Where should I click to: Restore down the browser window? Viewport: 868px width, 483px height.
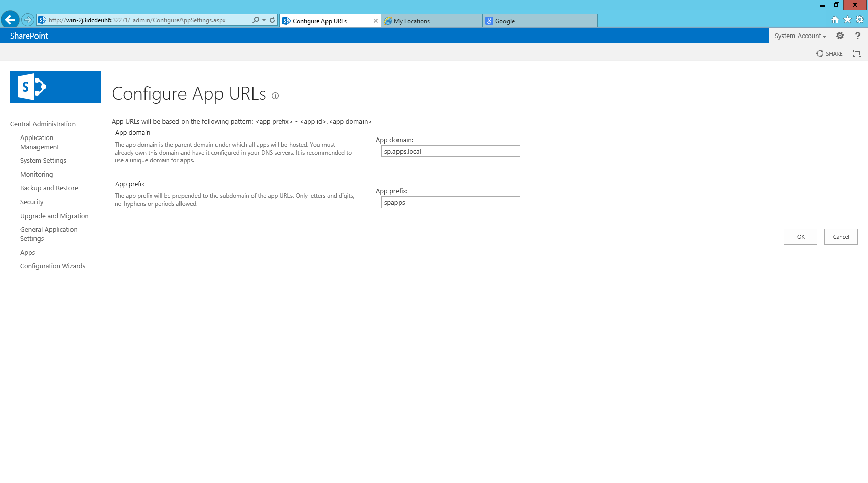837,5
